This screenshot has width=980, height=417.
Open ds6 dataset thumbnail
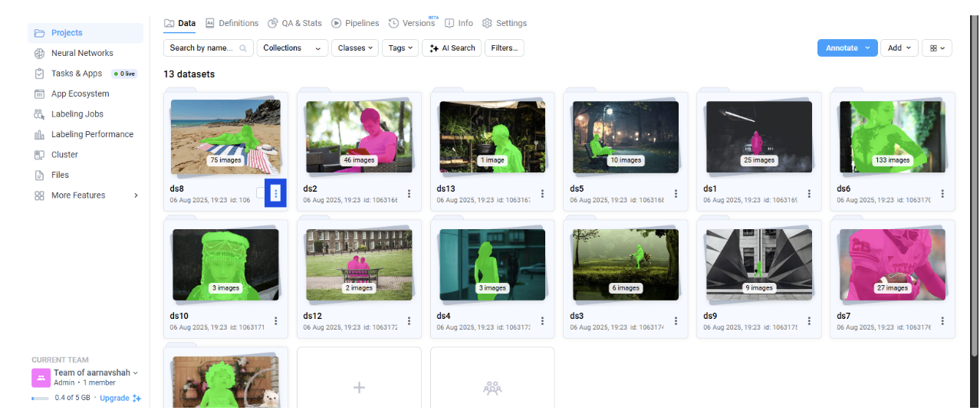(x=893, y=137)
